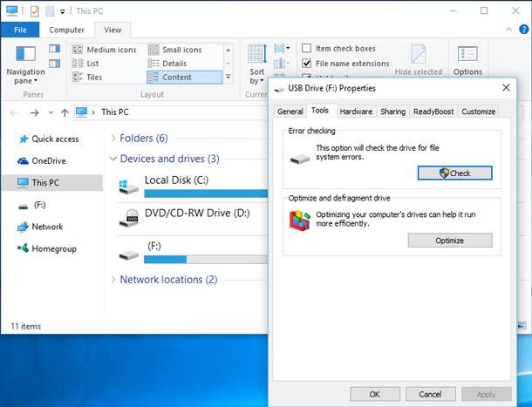Screen dimensions: 532x407
Task: Collapse the ribbon with the chevron
Action: coord(508,30)
